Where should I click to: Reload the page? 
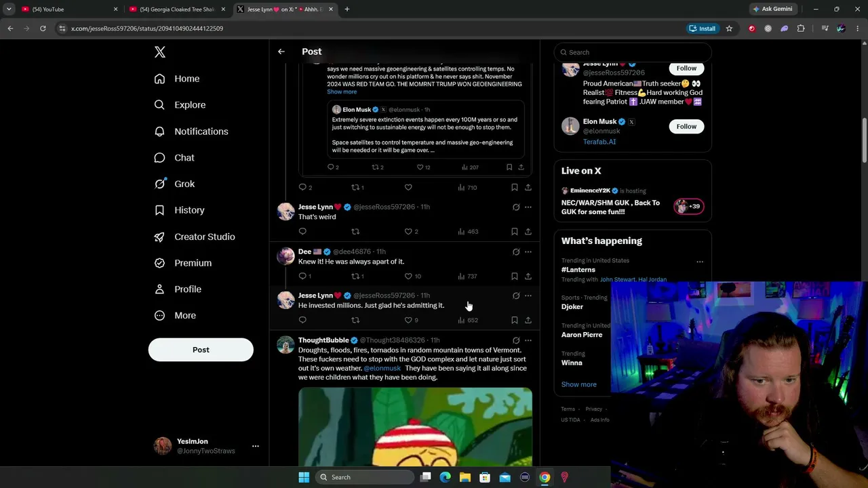pyautogui.click(x=43, y=28)
